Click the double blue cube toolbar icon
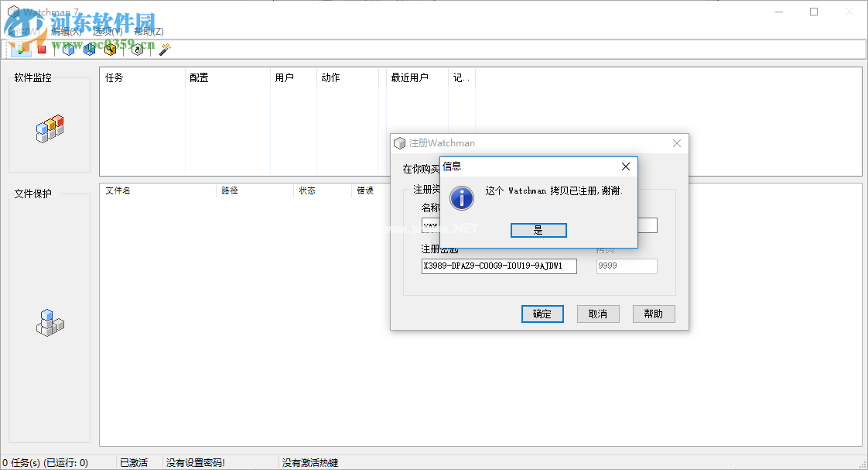The image size is (868, 470). coord(89,49)
